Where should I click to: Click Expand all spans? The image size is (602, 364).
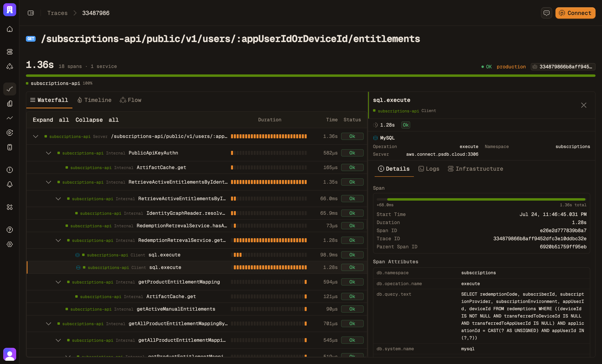tap(51, 120)
